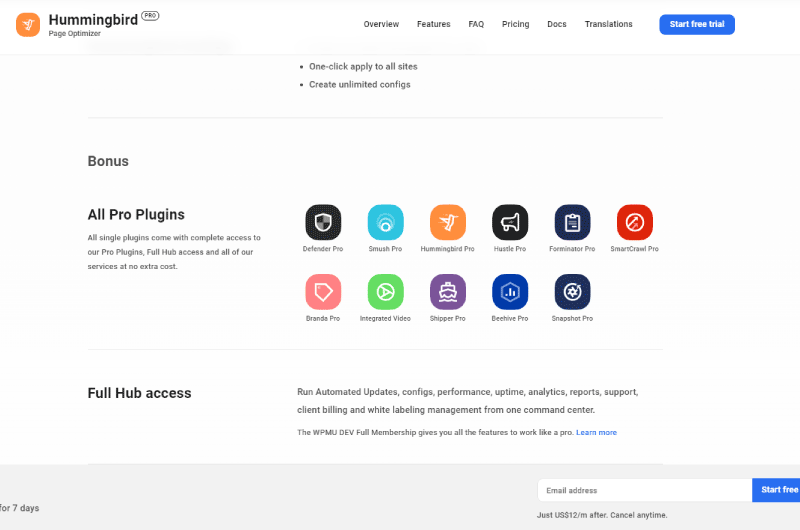Open the Defender Pro shield icon
Screen dimensions: 800x530
(323, 222)
